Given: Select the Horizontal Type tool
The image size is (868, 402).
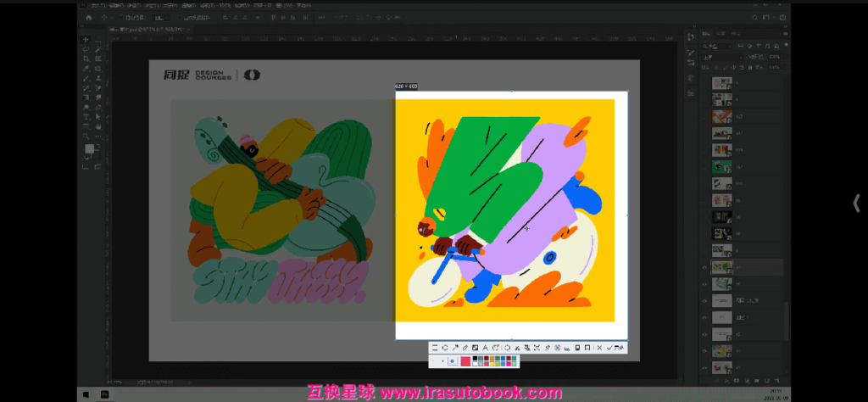Looking at the screenshot, I should tap(86, 117).
